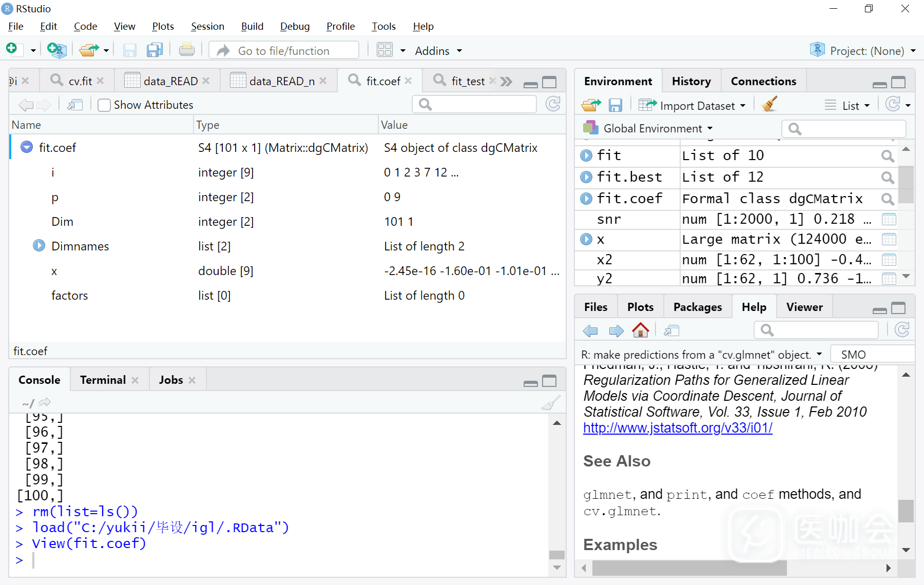This screenshot has width=924, height=585.
Task: Click the Save All documents icon
Action: click(155, 50)
